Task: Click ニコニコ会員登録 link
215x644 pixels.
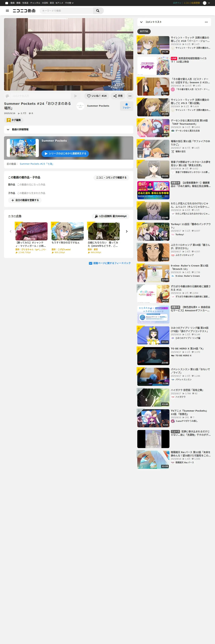Action: 192,3
